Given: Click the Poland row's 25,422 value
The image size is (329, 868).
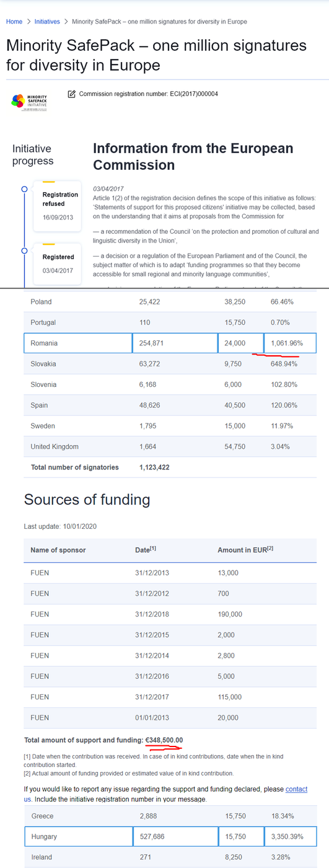Looking at the screenshot, I should point(151,302).
